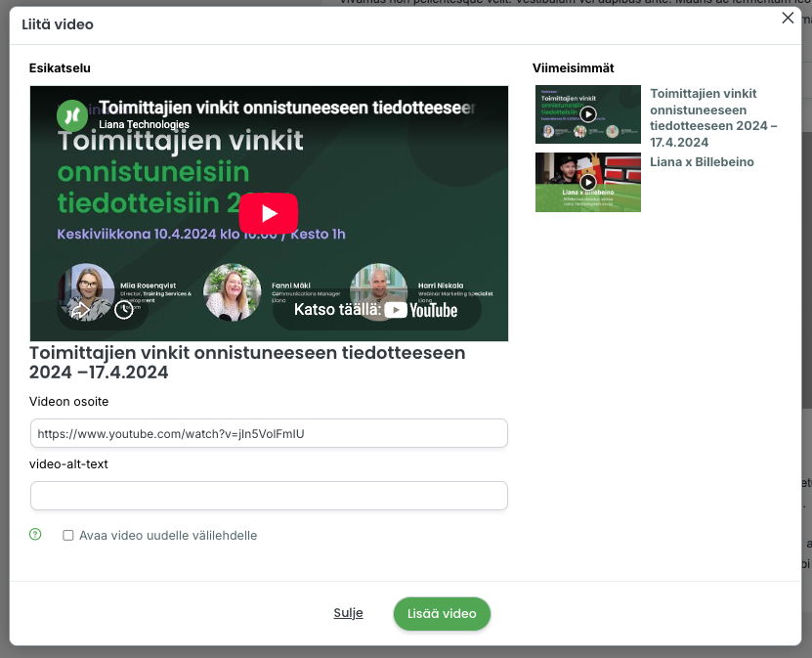Play the YouTube video preview
Image resolution: width=812 pixels, height=658 pixels.
(269, 213)
